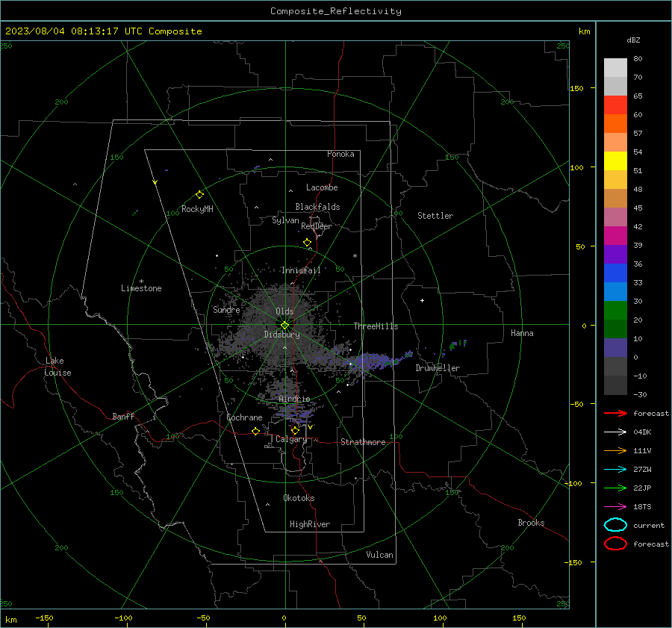Click the km label at bottom-left corner
The height and width of the screenshot is (628, 672).
[10, 620]
